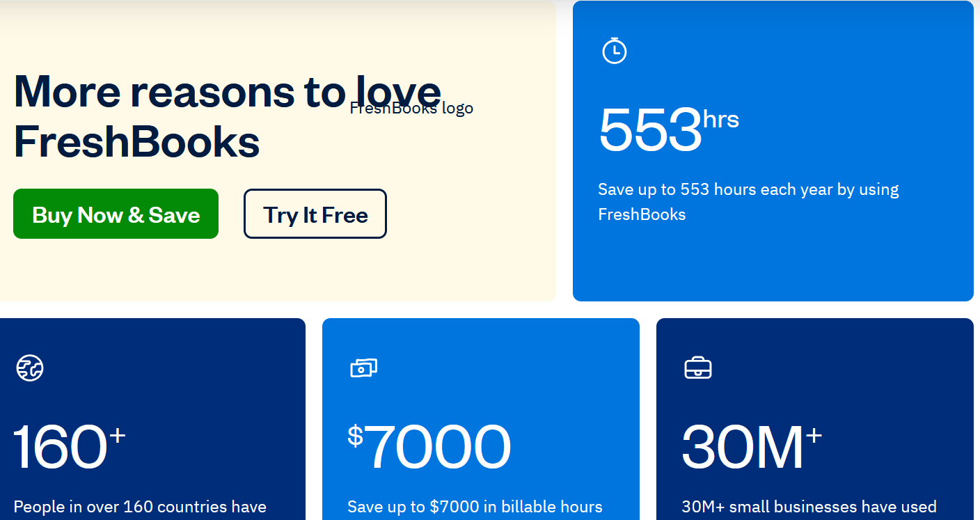Screen dimensions: 980x520
Task: Select the "Save up to $7000" description
Action: pos(475,507)
